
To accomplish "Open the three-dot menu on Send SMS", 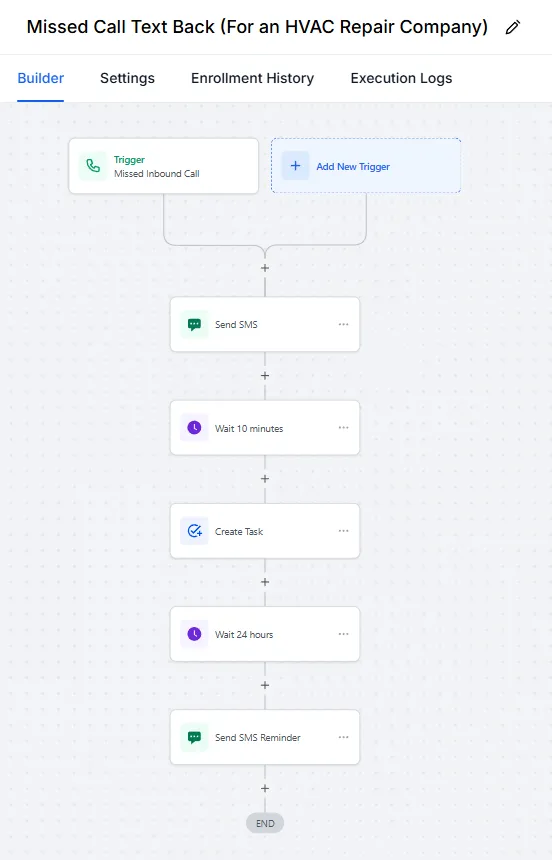I will [343, 324].
